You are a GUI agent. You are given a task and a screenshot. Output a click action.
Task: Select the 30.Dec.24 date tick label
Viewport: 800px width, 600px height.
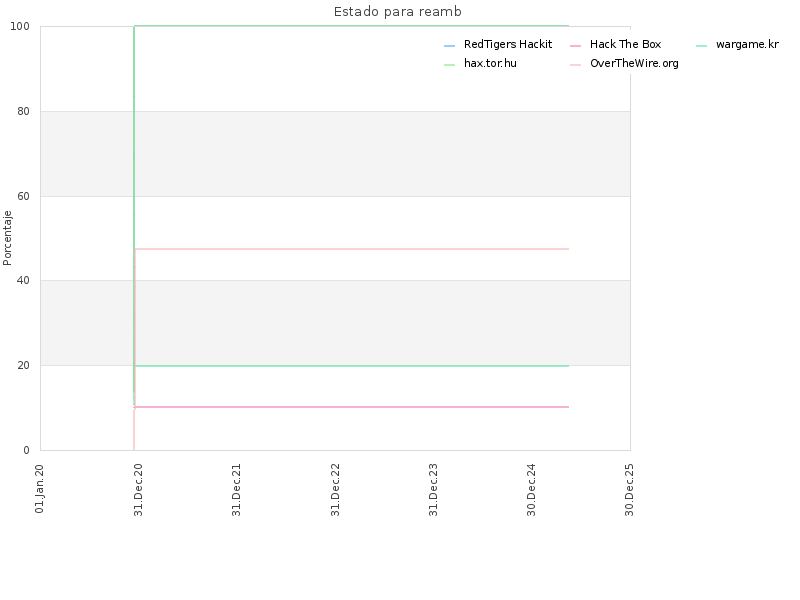pyautogui.click(x=531, y=490)
